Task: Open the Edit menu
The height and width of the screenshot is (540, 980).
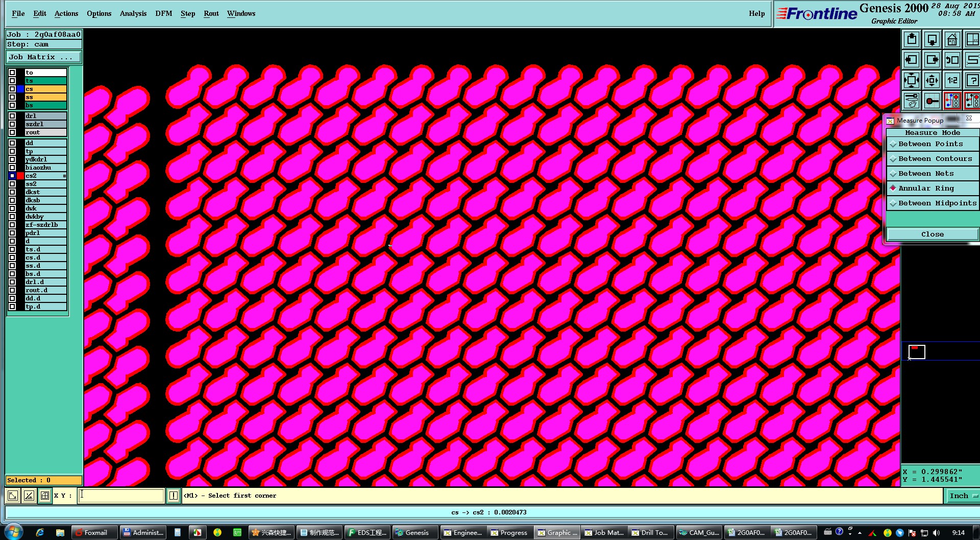Action: [40, 14]
